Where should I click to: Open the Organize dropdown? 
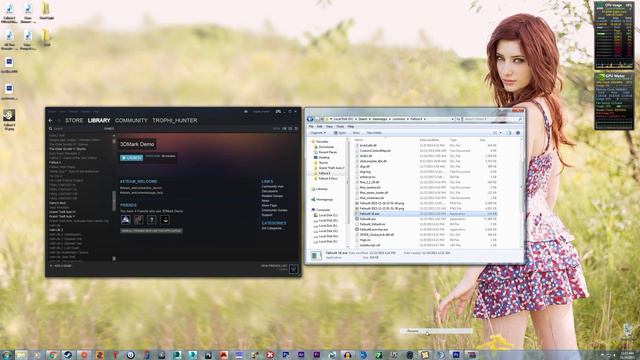point(318,133)
